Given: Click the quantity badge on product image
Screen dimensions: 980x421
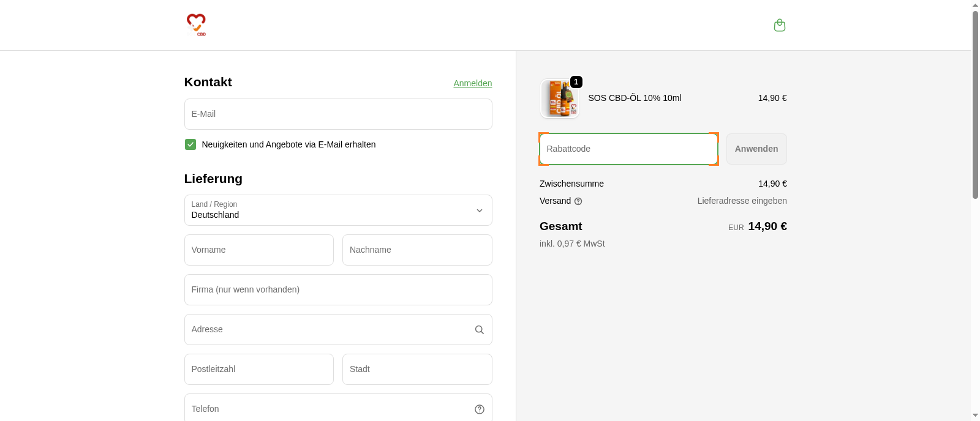Looking at the screenshot, I should (576, 82).
